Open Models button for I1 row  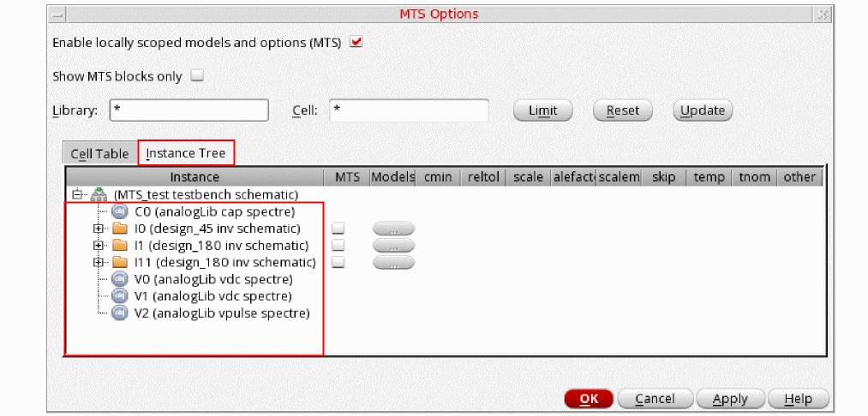pos(393,245)
